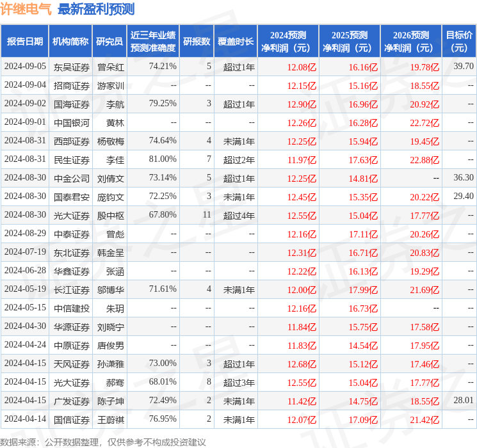Select analyst name 曾朵红

pyautogui.click(x=111, y=67)
